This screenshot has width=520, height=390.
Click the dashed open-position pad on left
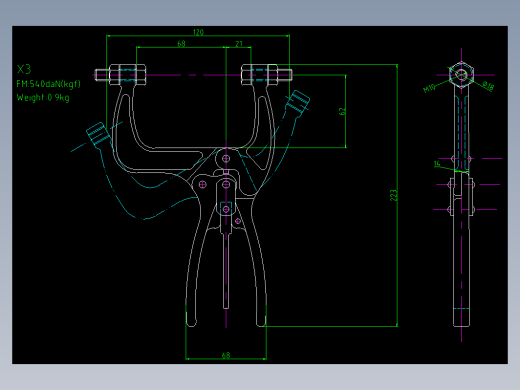pyautogui.click(x=98, y=134)
